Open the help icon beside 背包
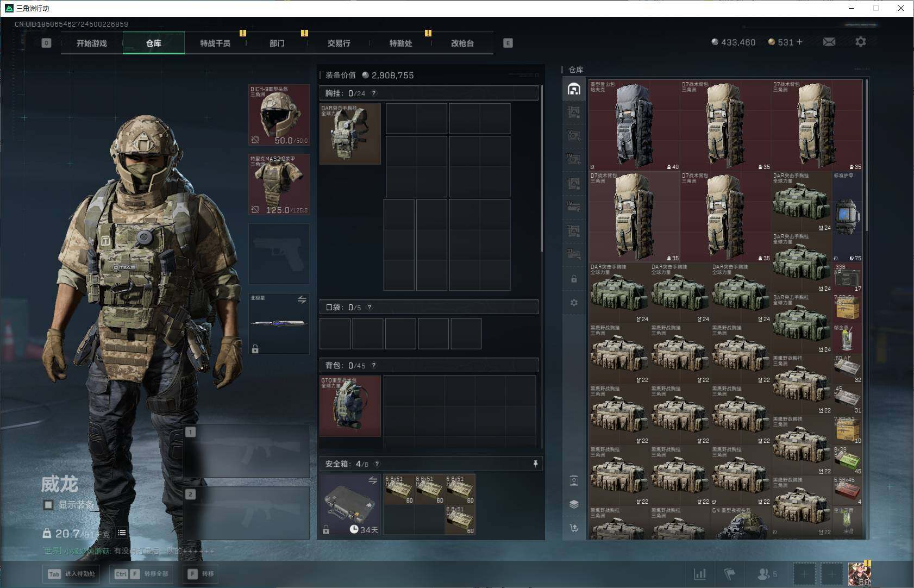The image size is (914, 588). point(374,366)
